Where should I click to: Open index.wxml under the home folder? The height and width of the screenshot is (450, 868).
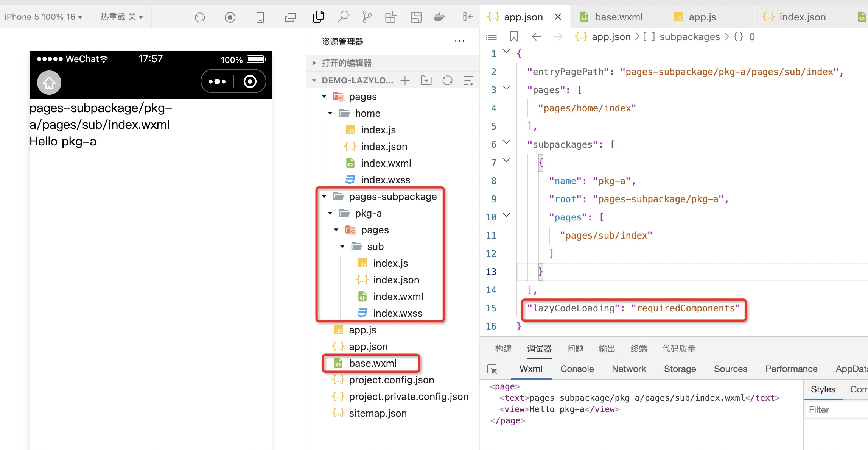coord(386,163)
